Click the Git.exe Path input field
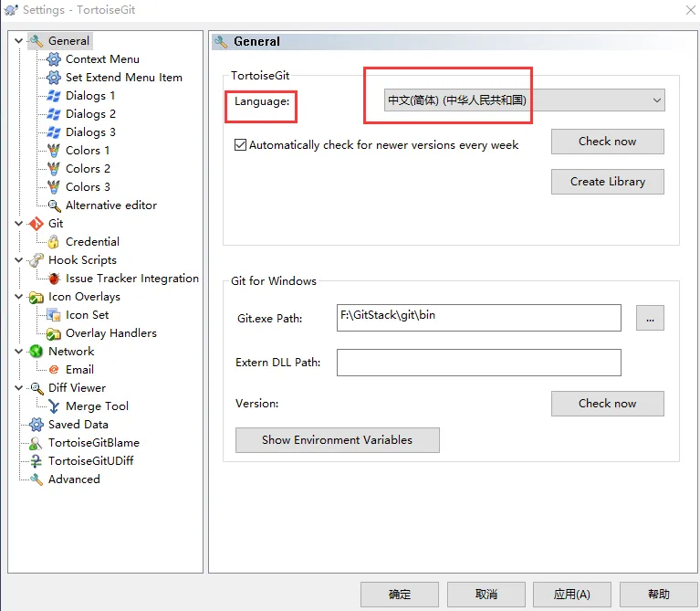Viewport: 700px width, 611px height. (x=478, y=318)
